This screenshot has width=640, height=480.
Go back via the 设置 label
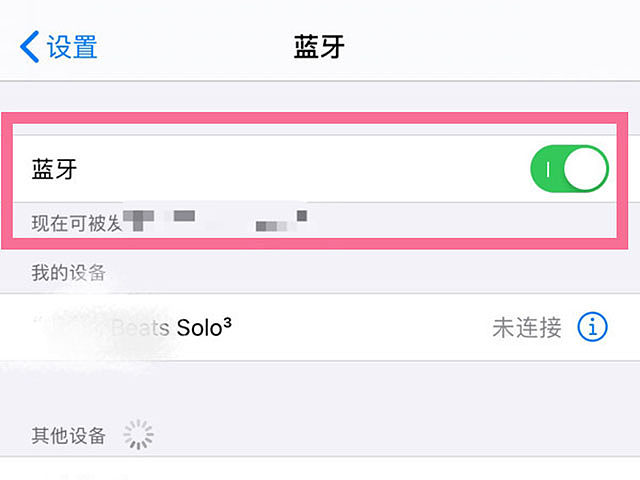(72, 47)
